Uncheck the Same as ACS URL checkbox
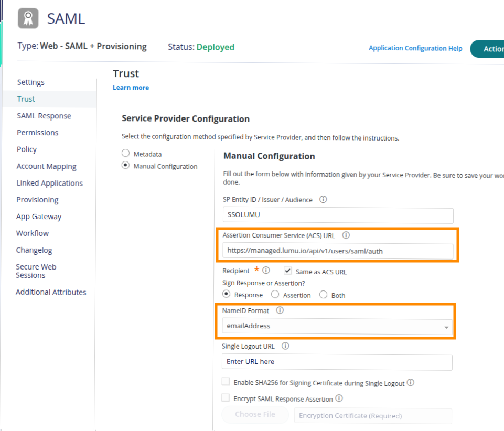The image size is (504, 431). coord(287,271)
